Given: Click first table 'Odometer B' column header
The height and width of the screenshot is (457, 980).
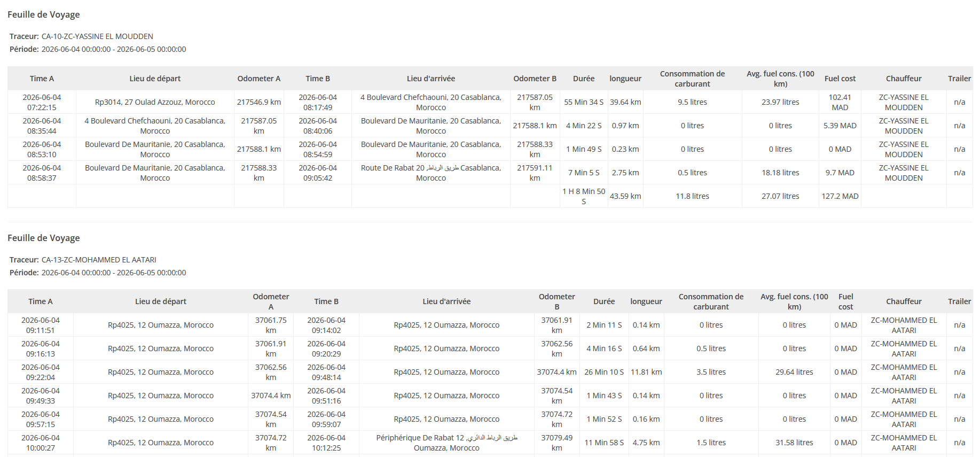Looking at the screenshot, I should [x=535, y=79].
